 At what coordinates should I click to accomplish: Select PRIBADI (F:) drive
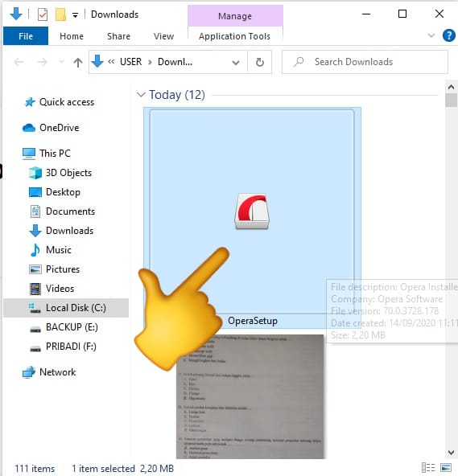[x=71, y=347]
